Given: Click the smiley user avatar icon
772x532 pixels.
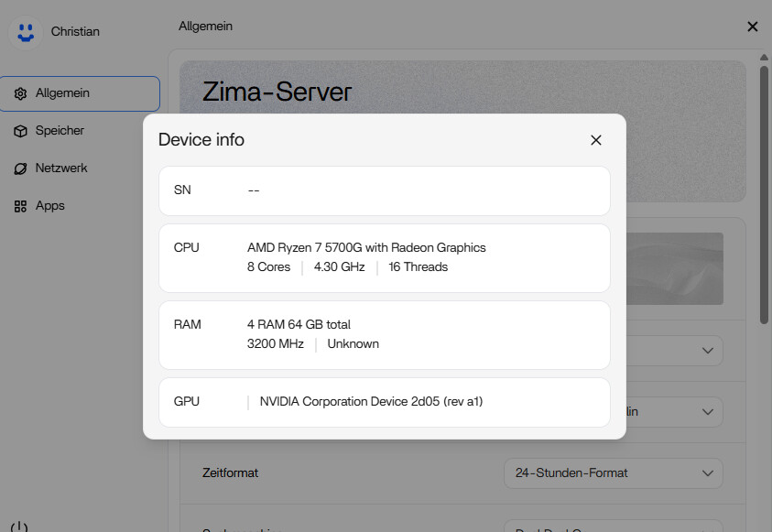Looking at the screenshot, I should point(25,32).
